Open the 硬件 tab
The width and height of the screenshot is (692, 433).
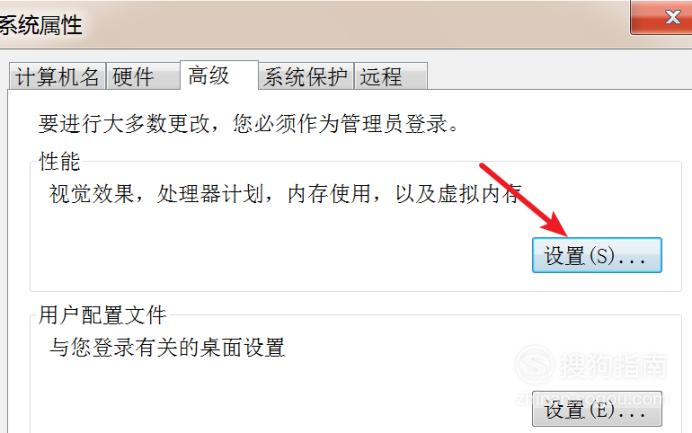143,76
